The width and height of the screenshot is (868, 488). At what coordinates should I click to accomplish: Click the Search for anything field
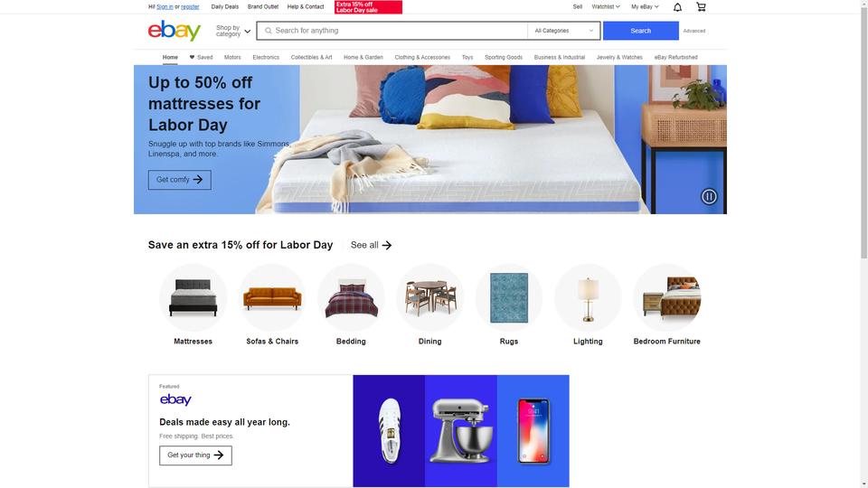392,31
